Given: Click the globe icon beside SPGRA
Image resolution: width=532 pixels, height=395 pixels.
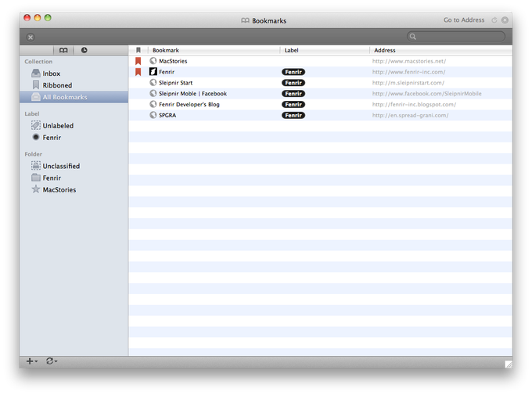Looking at the screenshot, I should click(x=153, y=115).
